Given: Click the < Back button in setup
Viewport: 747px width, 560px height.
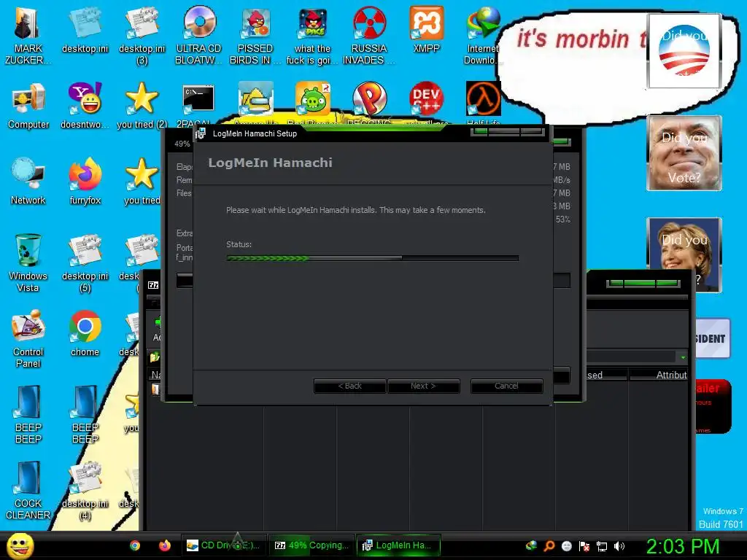Looking at the screenshot, I should tap(349, 386).
